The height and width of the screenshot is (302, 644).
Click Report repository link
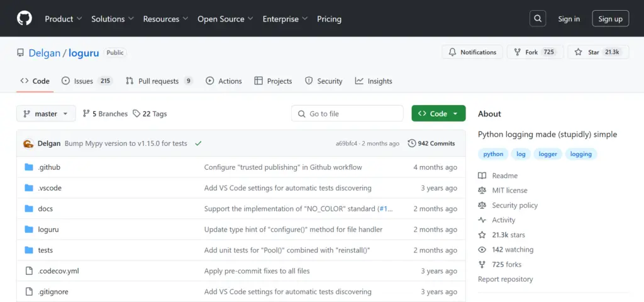coord(505,279)
